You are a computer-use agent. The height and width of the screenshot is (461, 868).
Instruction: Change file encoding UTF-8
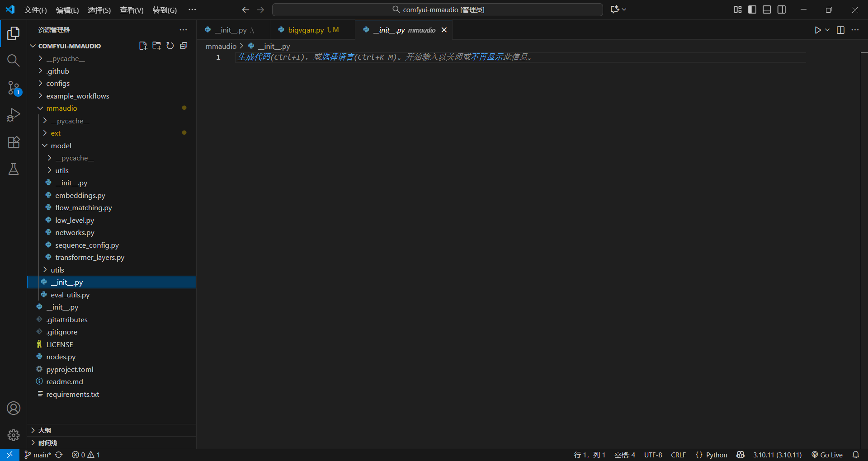pos(653,455)
